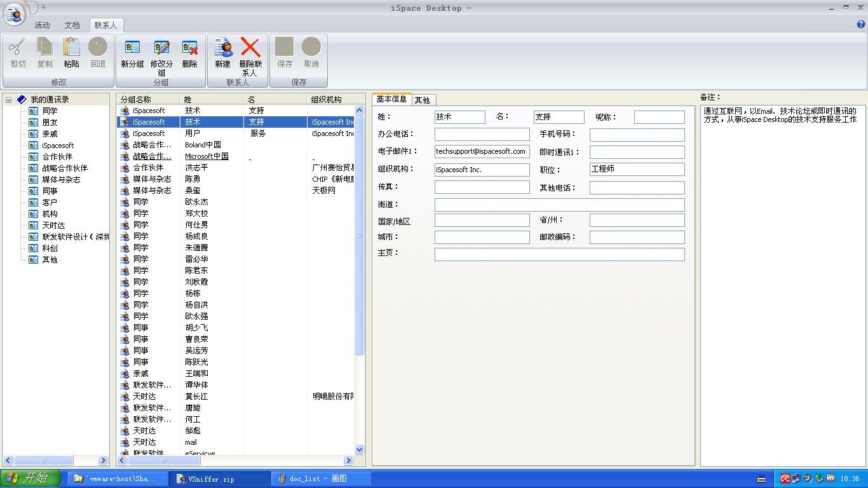Screen dimensions: 868x488
Task: Create a contact with the 新建 icon
Action: (x=222, y=47)
